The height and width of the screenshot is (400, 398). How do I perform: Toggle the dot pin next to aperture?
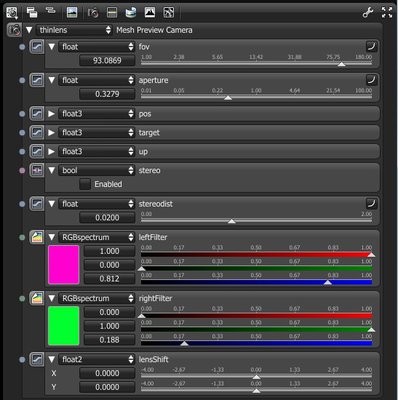[22, 80]
